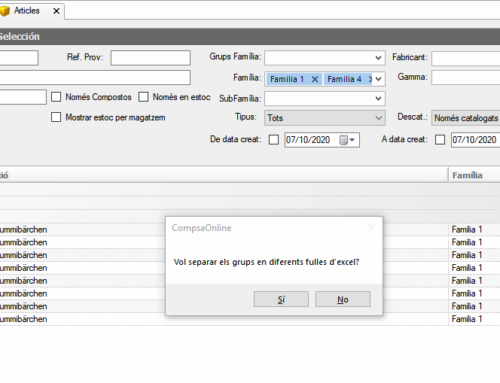
Task: Click the A data creat date field
Action: point(476,140)
